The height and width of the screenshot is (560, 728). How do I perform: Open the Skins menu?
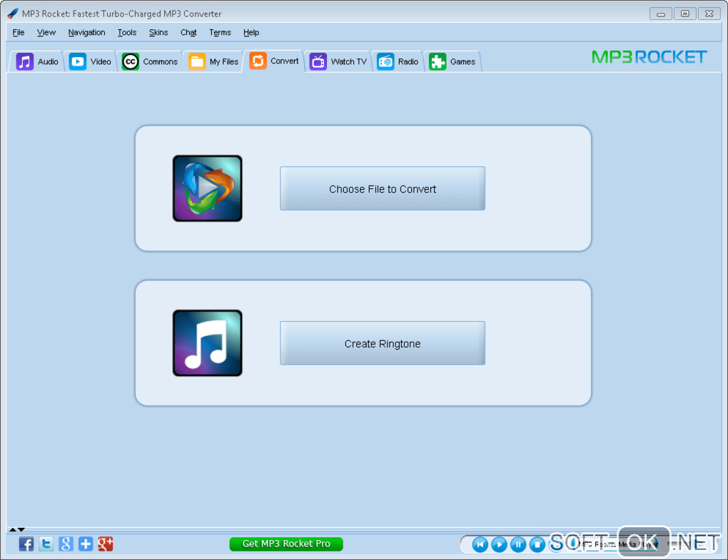(158, 33)
